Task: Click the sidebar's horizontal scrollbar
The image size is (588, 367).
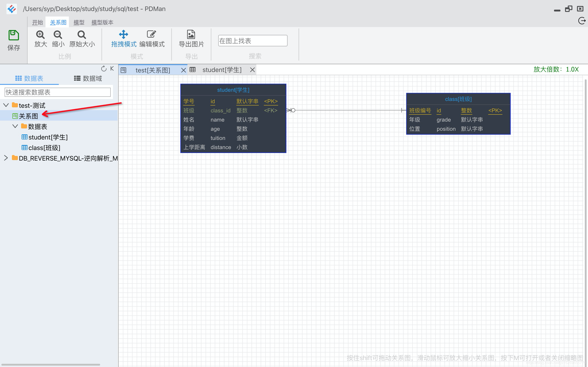Action: [51, 364]
